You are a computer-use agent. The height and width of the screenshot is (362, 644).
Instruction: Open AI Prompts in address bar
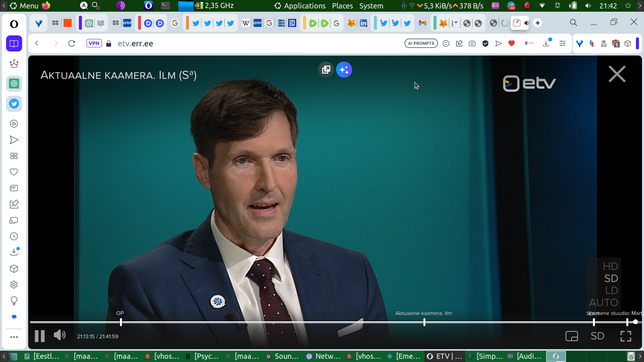[421, 43]
